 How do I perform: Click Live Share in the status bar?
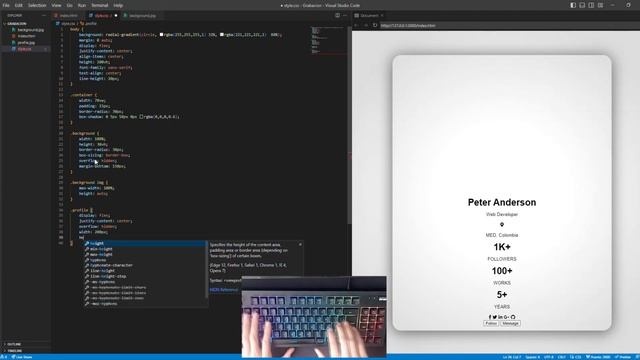tap(22, 357)
